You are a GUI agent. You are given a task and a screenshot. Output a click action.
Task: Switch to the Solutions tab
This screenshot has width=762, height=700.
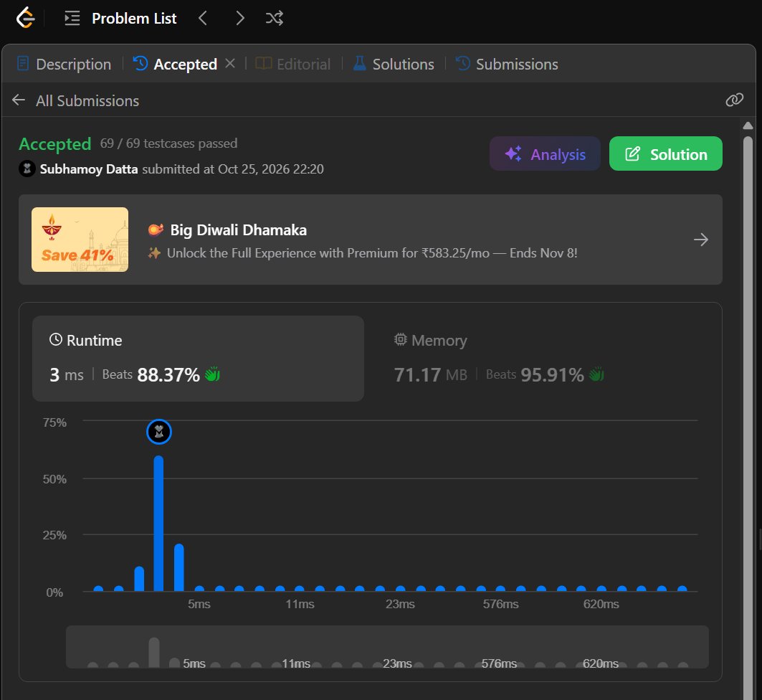[x=394, y=64]
